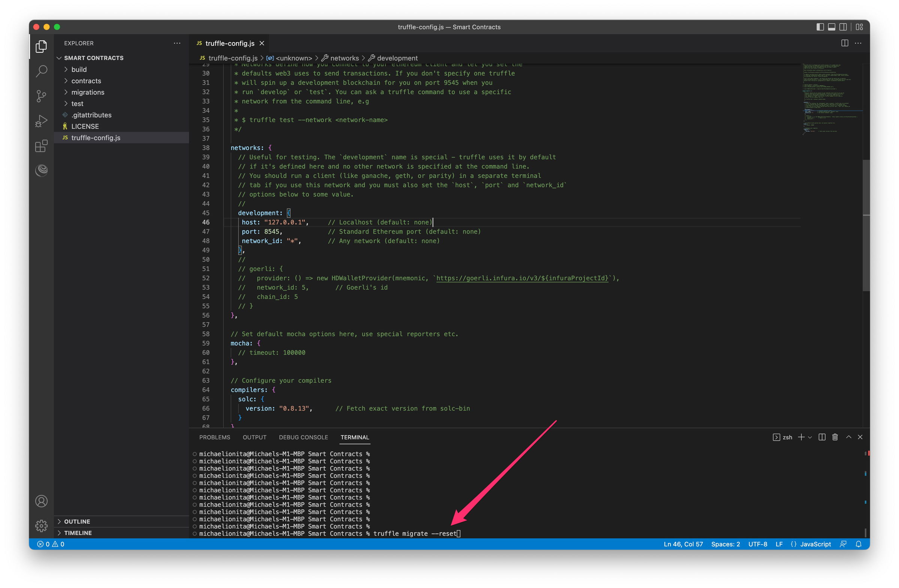Switch to the TERMINAL panel tab
The height and width of the screenshot is (588, 899).
pyautogui.click(x=354, y=437)
